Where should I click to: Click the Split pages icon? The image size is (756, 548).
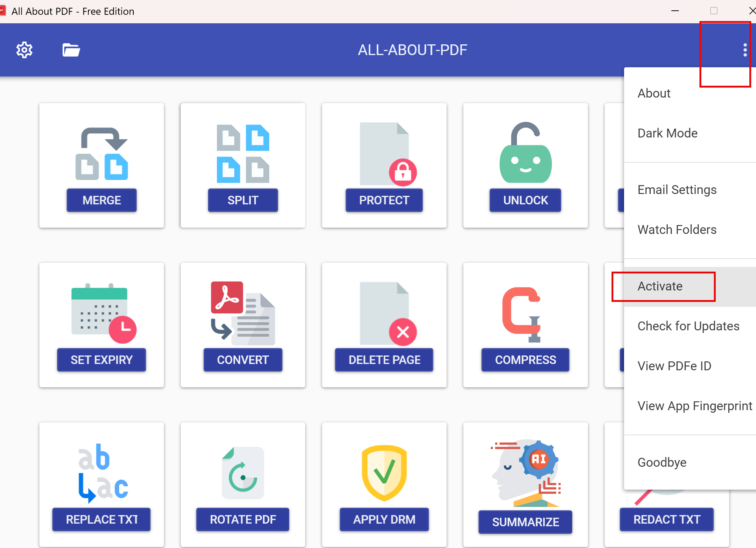243,153
